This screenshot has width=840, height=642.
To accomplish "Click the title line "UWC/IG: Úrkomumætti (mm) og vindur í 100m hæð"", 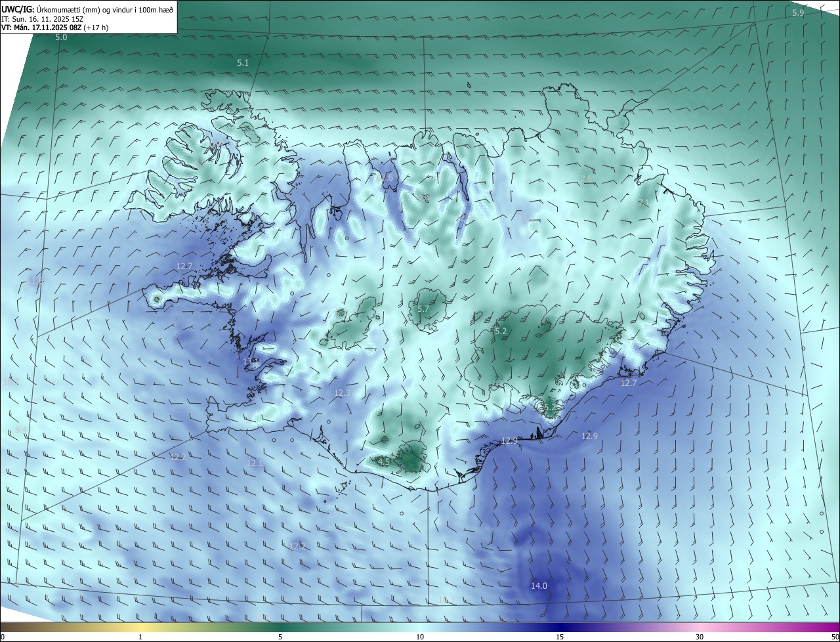I will tap(87, 9).
